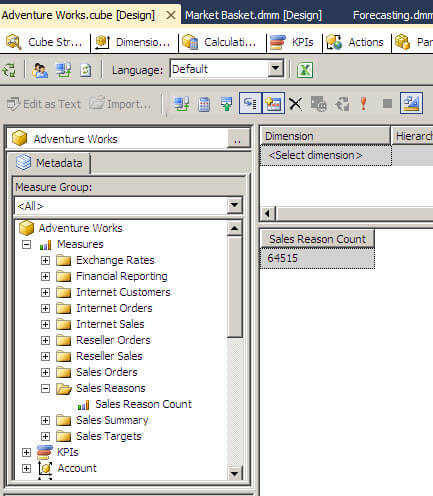Click the greyed Refresh query icon
The image size is (433, 496).
[342, 104]
